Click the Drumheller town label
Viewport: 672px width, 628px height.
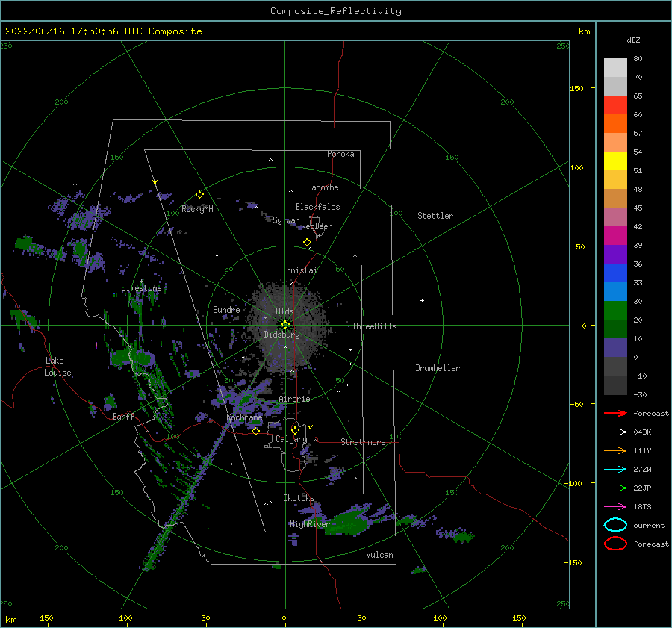[438, 368]
